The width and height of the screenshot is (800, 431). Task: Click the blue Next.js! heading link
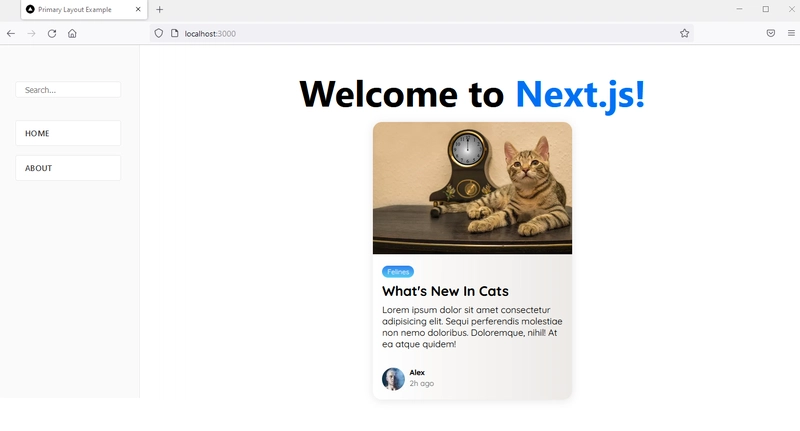click(x=580, y=94)
